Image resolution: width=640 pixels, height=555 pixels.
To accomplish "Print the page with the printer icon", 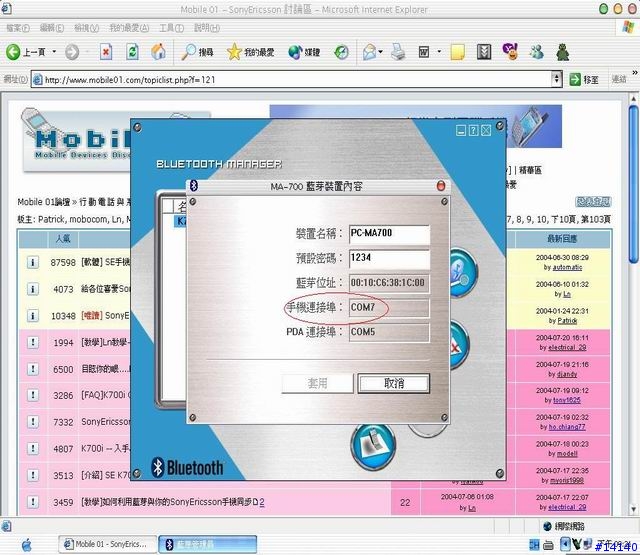I will click(x=398, y=52).
